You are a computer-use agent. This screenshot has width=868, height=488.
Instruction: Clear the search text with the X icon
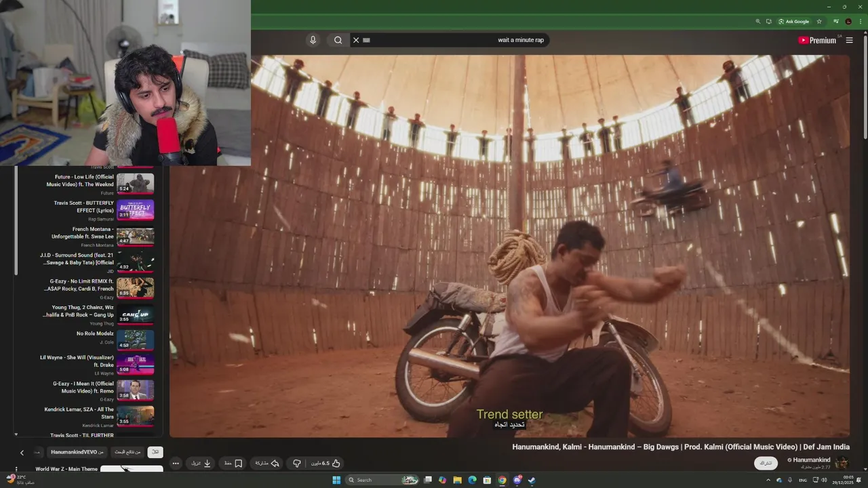356,40
